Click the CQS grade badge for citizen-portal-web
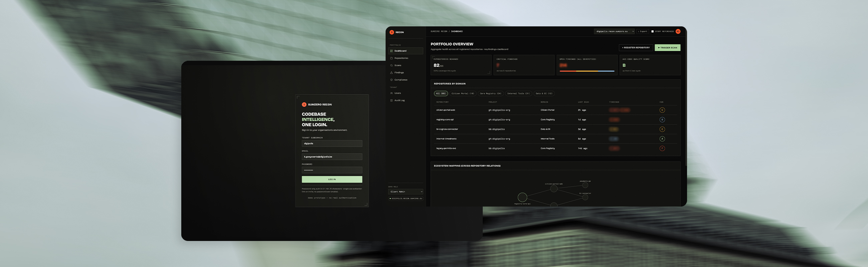Viewport: 868px width, 267px height. pos(662,110)
